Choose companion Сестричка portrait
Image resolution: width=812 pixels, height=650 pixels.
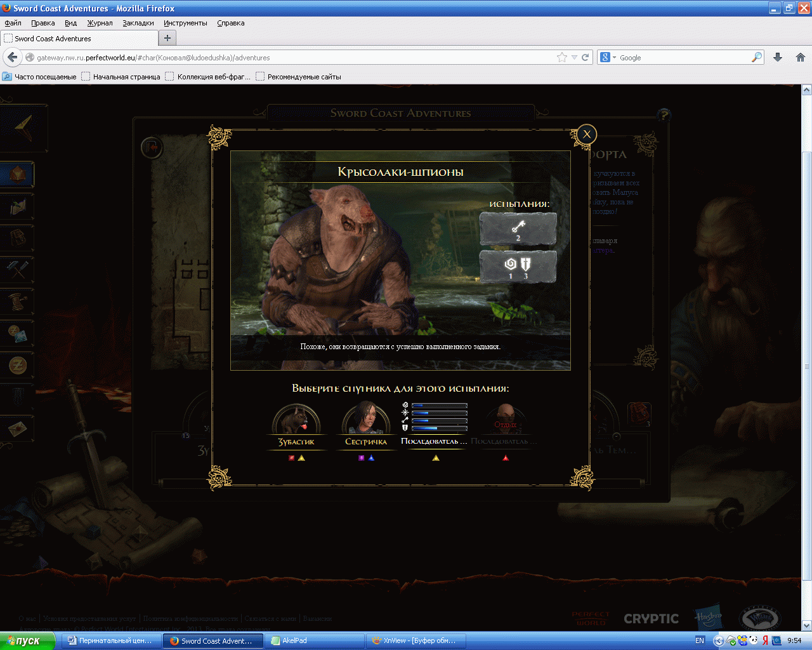366,418
